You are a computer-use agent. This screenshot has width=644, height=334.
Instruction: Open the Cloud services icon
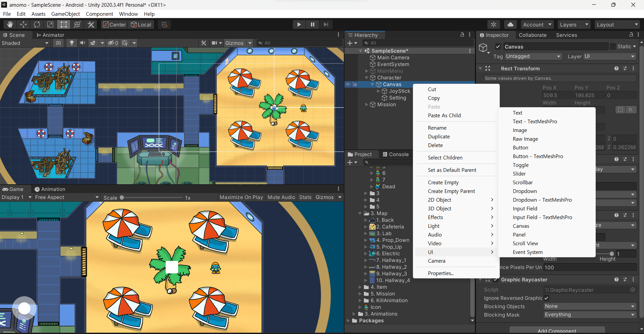pos(510,24)
